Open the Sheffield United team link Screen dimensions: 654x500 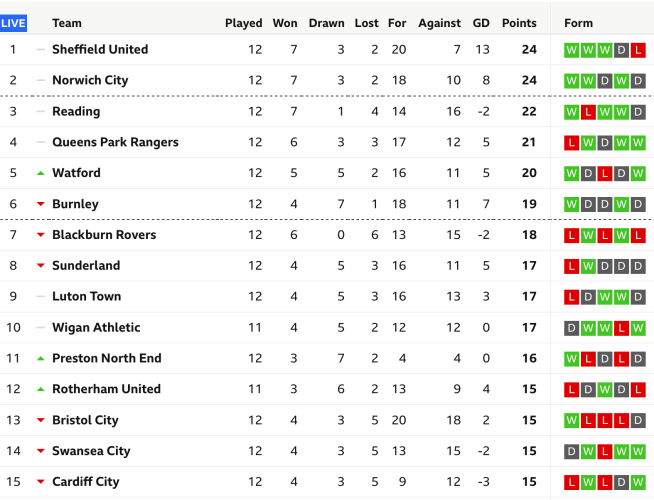100,50
